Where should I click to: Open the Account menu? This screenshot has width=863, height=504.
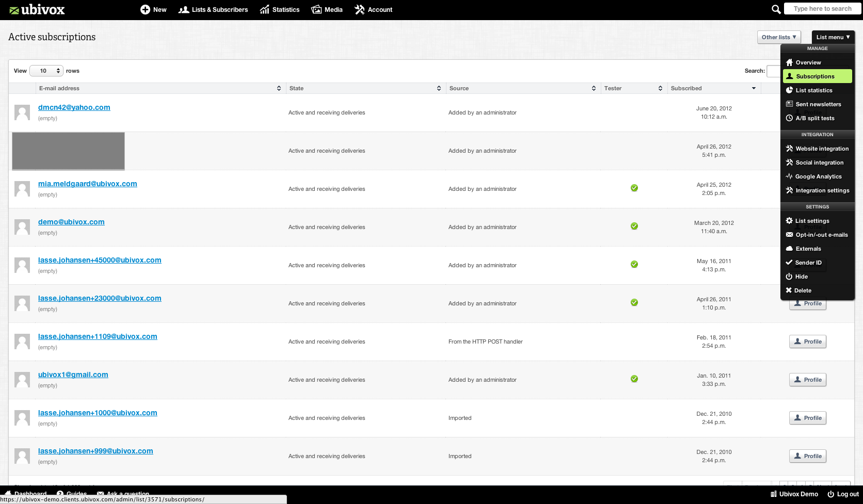(x=374, y=10)
